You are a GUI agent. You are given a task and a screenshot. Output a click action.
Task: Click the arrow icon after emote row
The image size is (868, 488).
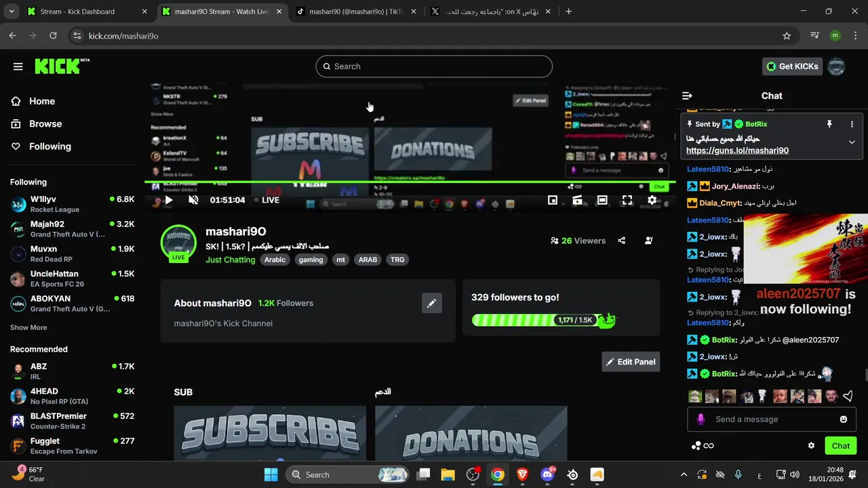[x=848, y=396]
